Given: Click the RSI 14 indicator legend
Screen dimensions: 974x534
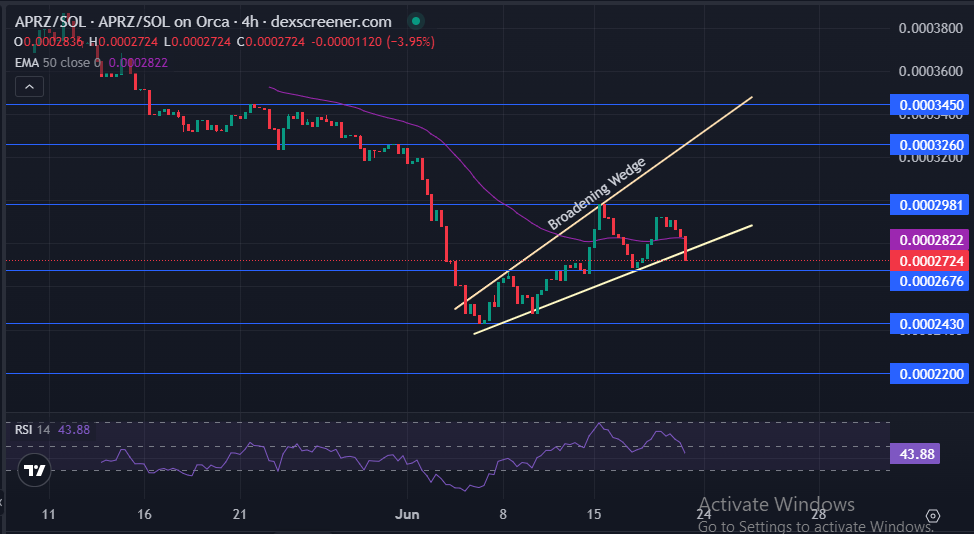Looking at the screenshot, I should [x=52, y=430].
